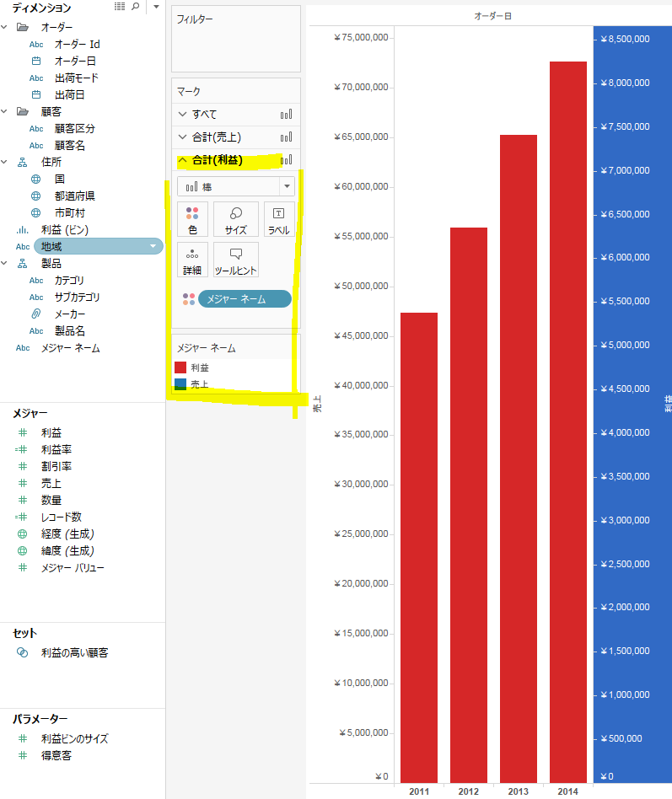Click the paperclip icon beside メーカー
Viewport: 672px width, 799px height.
point(36,314)
